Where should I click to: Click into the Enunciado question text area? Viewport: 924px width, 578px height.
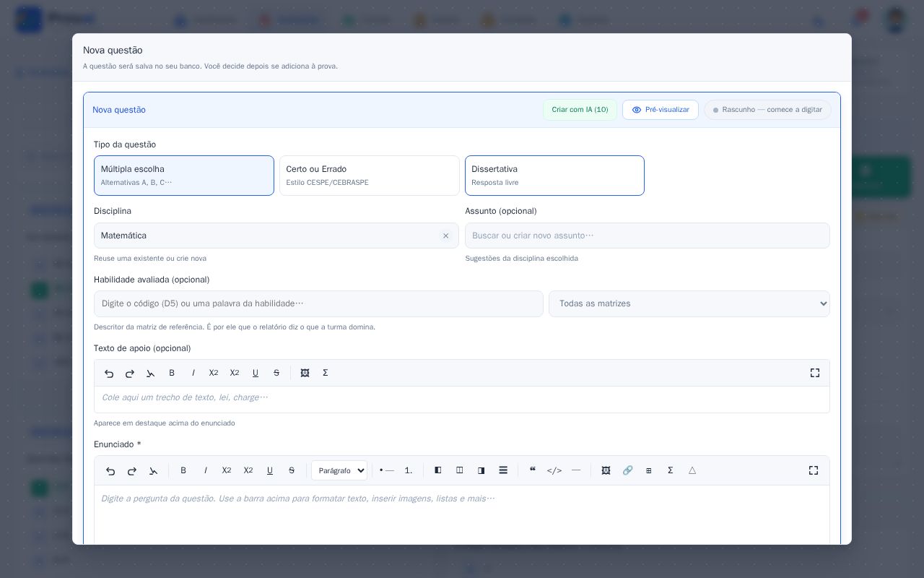click(x=462, y=514)
